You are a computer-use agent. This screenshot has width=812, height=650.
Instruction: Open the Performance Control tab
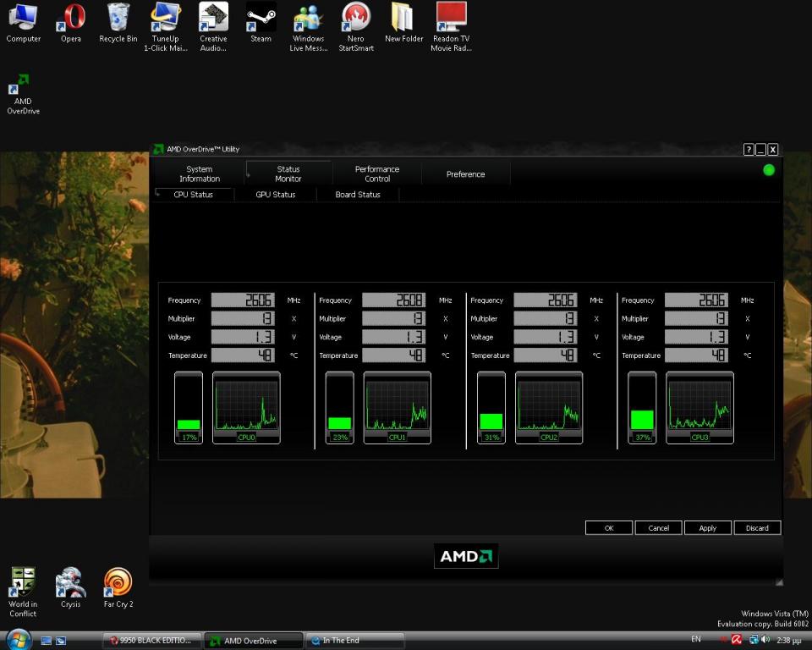377,174
